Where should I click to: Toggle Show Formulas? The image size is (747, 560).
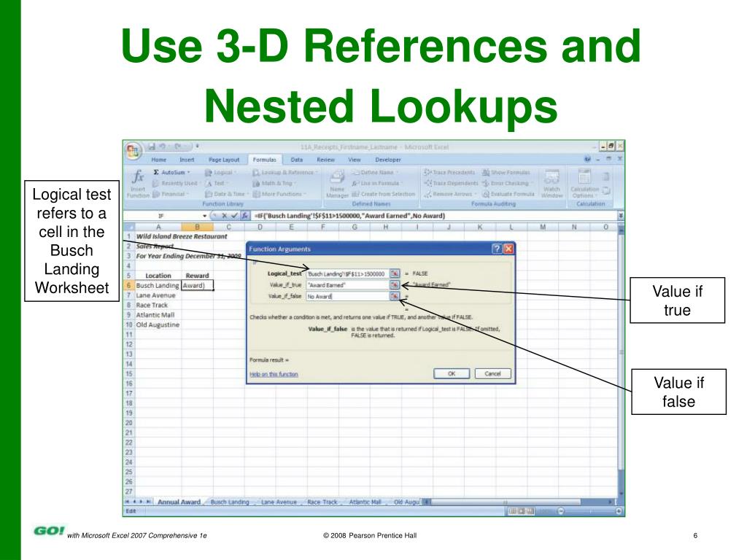pos(506,172)
